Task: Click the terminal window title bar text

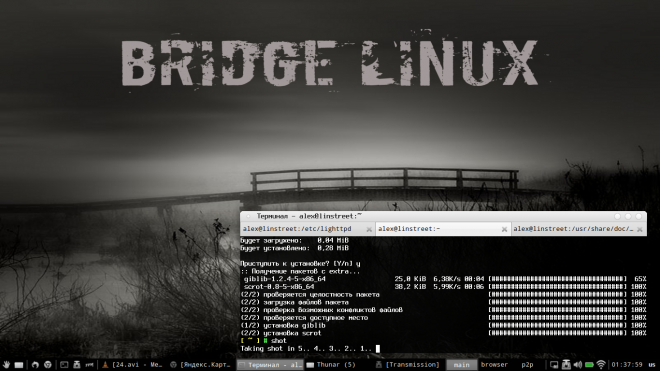Action: point(309,216)
